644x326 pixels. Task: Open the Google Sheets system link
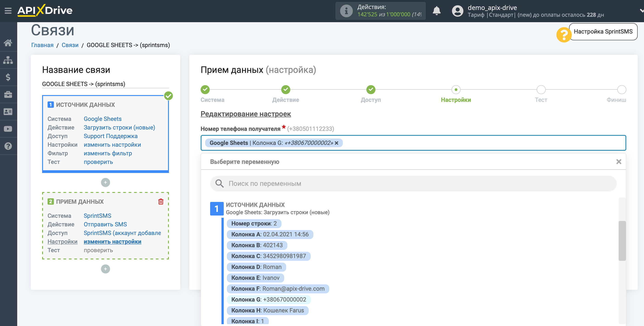(103, 119)
